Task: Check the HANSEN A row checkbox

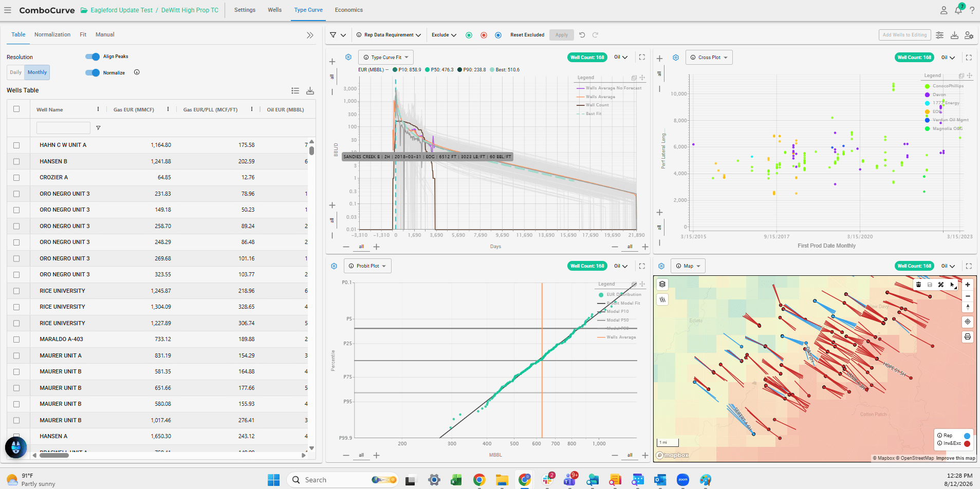Action: 16,436
